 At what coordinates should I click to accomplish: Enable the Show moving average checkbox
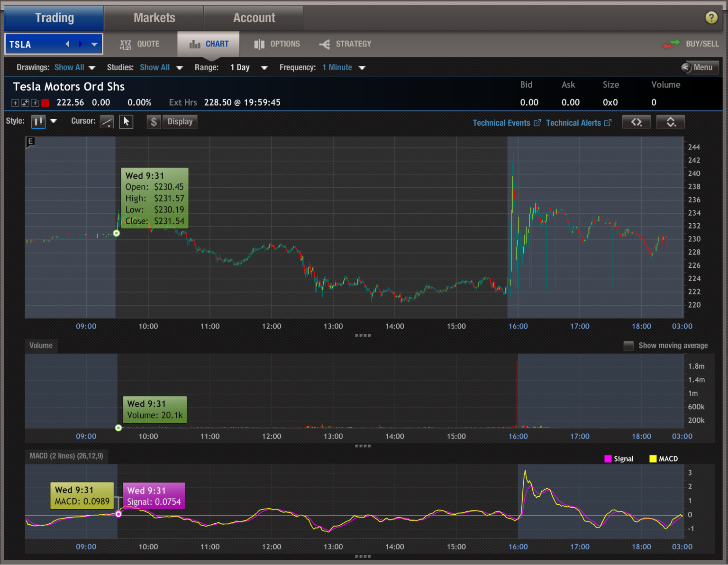(x=628, y=346)
